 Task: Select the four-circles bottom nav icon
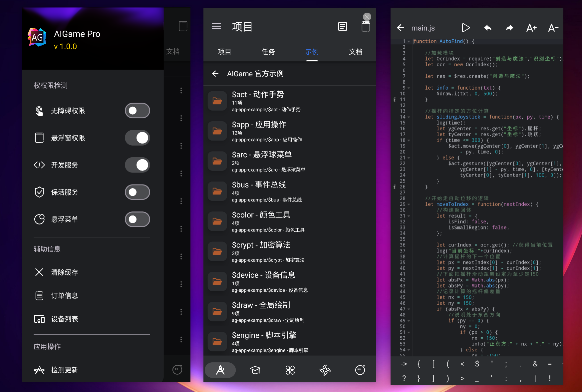(x=290, y=370)
